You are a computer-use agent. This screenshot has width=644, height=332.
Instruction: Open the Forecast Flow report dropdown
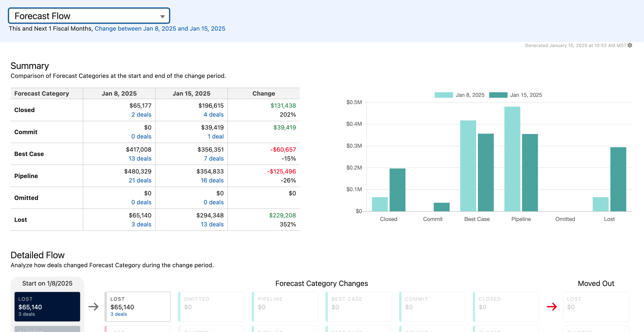pyautogui.click(x=89, y=16)
